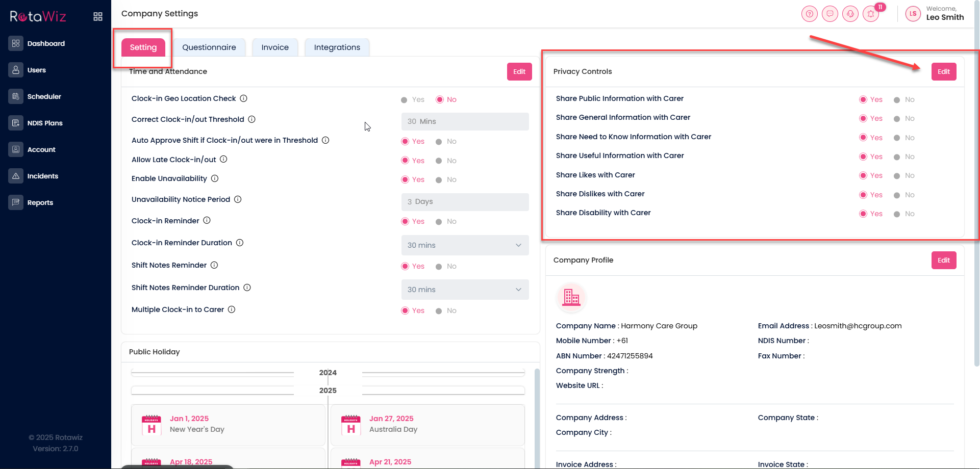
Task: Open the Integrations tab
Action: click(337, 47)
